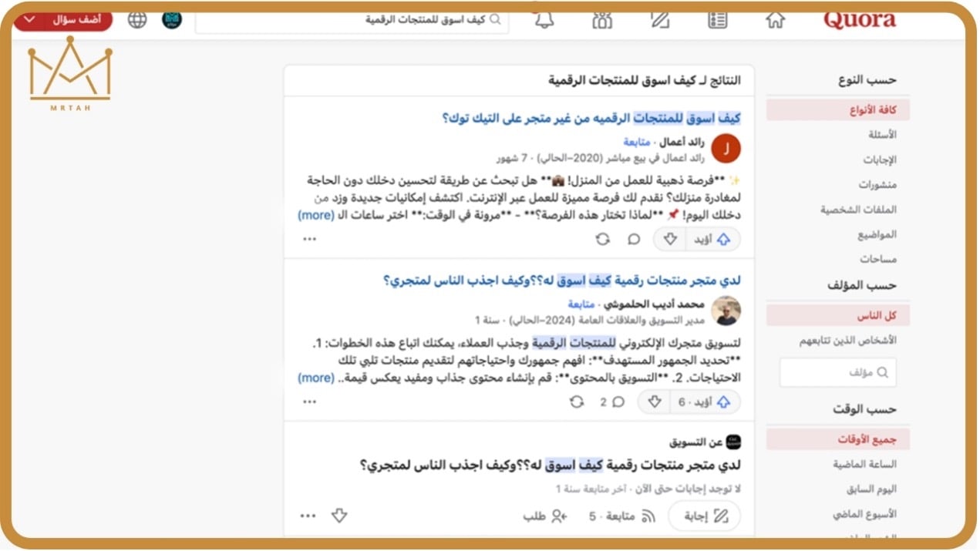This screenshot has height=551, width=980.
Task: Toggle متابعة next to رائد أعمال
Action: click(637, 142)
